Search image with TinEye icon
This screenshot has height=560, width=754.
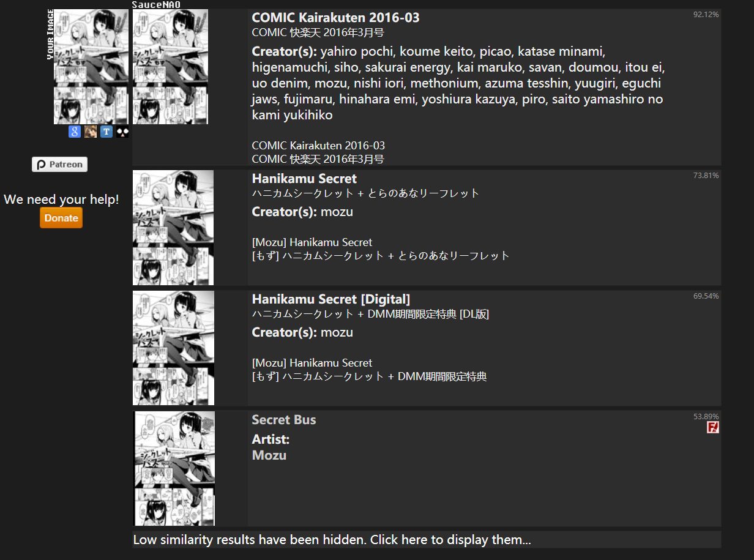[x=106, y=132]
